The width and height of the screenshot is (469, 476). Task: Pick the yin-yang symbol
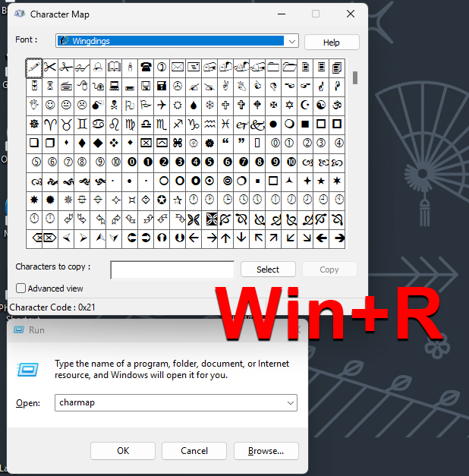[321, 105]
